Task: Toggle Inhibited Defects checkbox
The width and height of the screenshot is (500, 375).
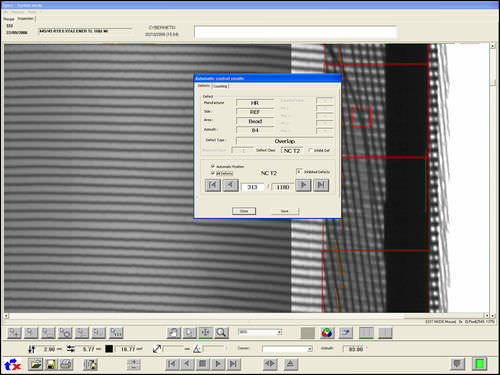Action: coord(299,172)
